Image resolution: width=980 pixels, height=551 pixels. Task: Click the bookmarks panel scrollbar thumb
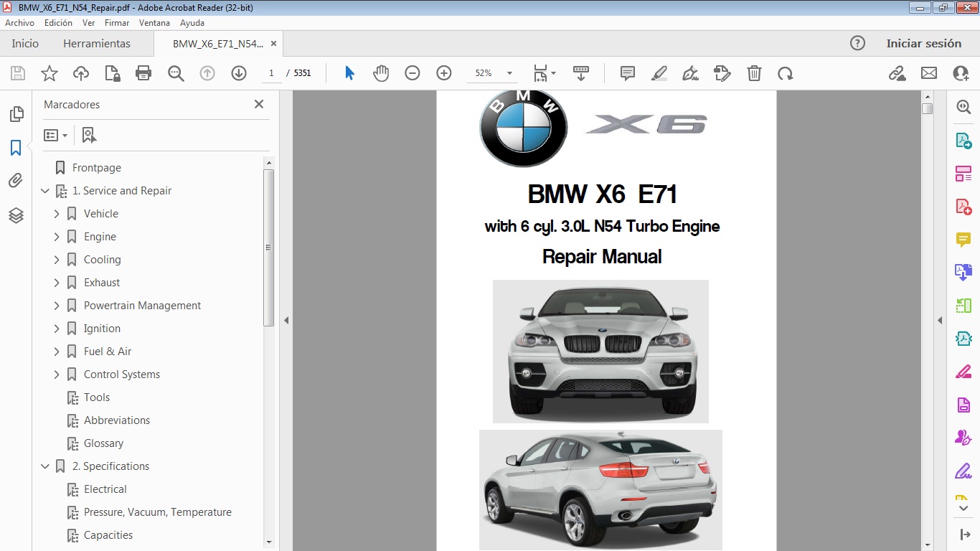[x=269, y=248]
